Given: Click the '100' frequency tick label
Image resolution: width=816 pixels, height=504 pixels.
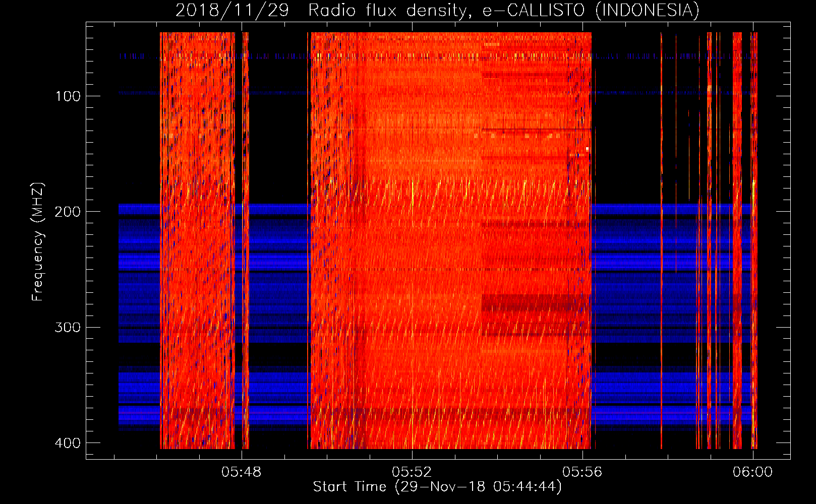Looking at the screenshot, I should pyautogui.click(x=68, y=96).
